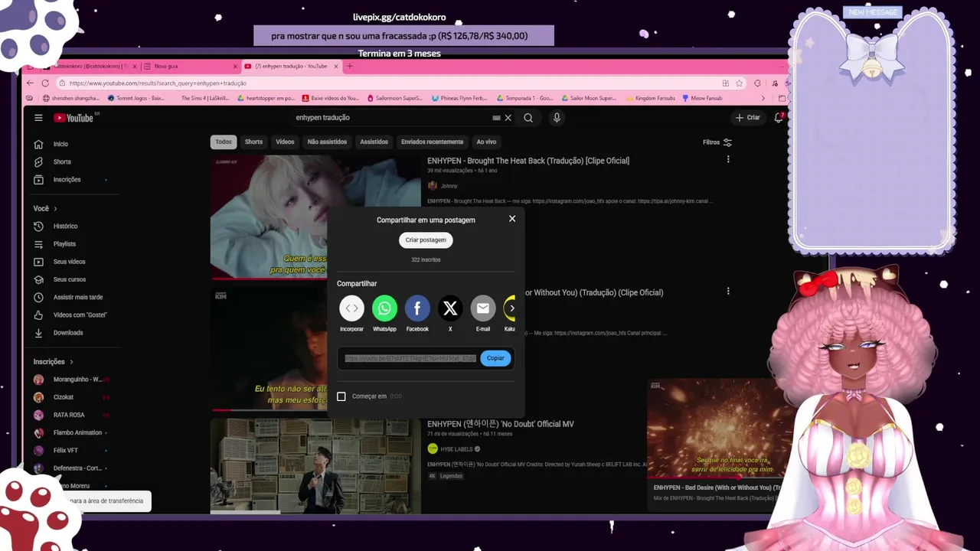
Task: Share via the E-mail icon
Action: tap(483, 308)
